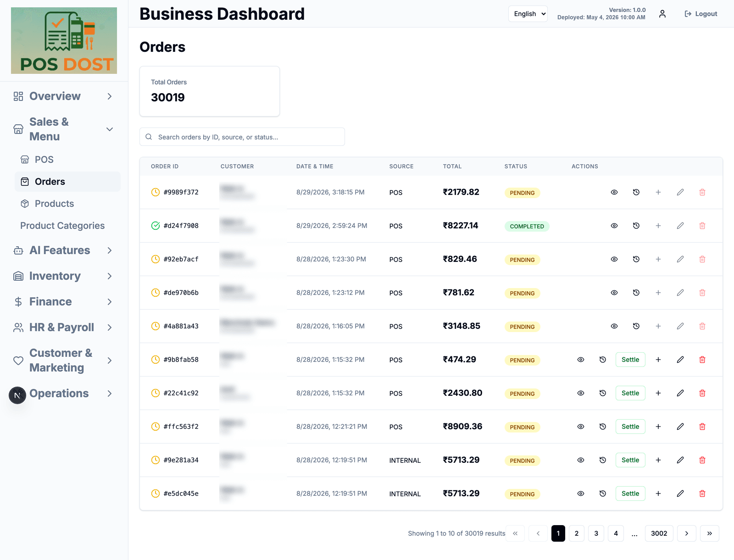Jump to page 3002
The height and width of the screenshot is (560, 734).
659,533
